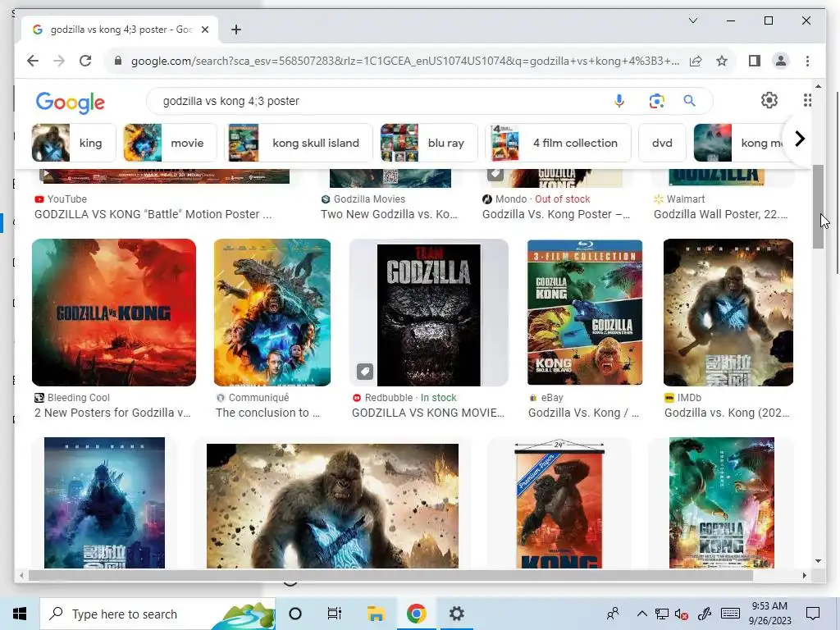The height and width of the screenshot is (630, 840).
Task: Click the Redbubble product tag icon
Action: pyautogui.click(x=365, y=372)
